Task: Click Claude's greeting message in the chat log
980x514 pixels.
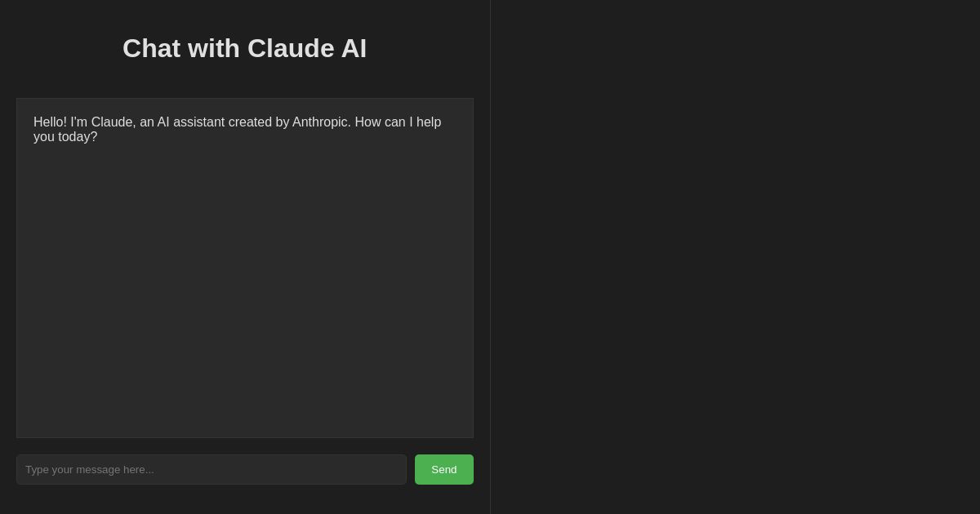Action: coord(237,129)
